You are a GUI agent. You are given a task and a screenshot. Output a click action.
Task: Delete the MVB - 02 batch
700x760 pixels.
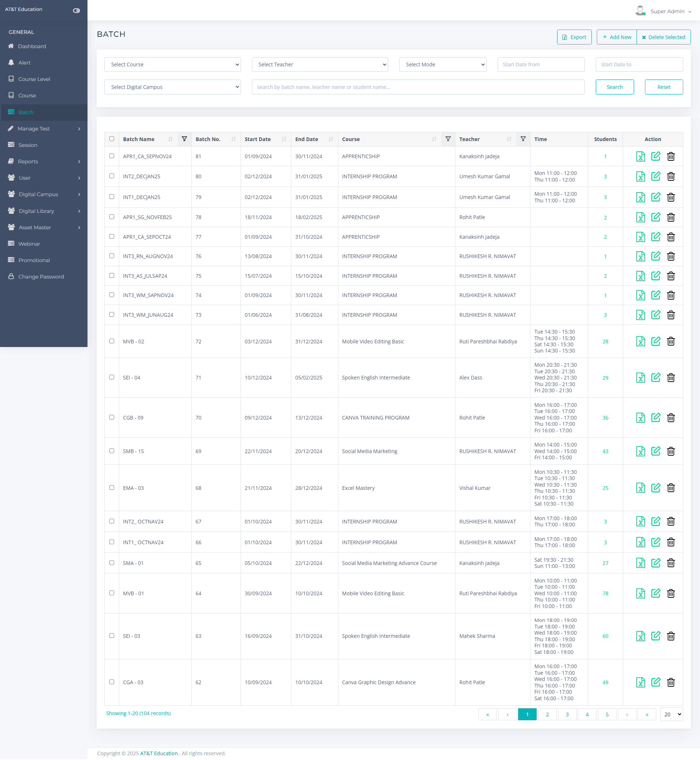[x=670, y=342]
